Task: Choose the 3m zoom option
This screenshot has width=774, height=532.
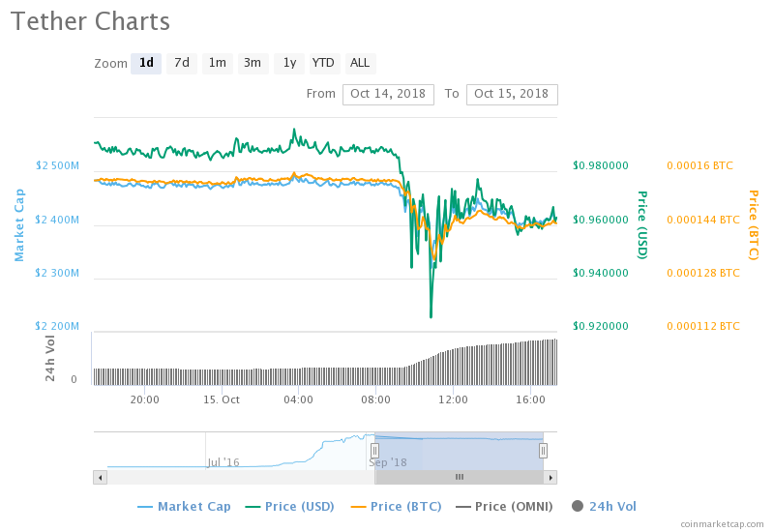Action: click(x=253, y=63)
